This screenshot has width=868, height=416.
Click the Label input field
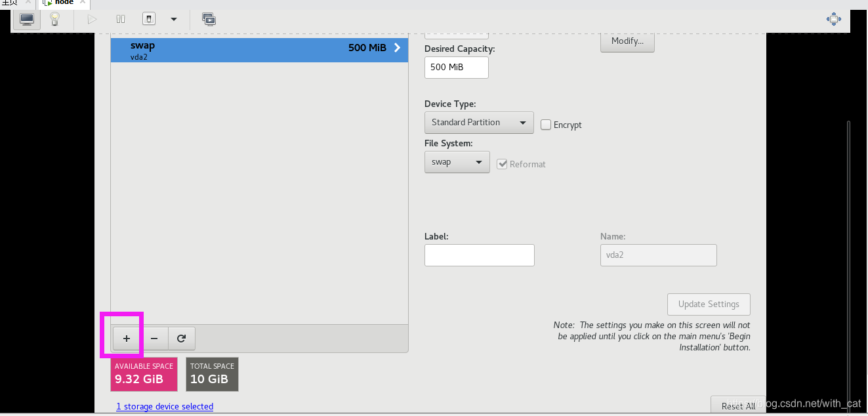(480, 255)
